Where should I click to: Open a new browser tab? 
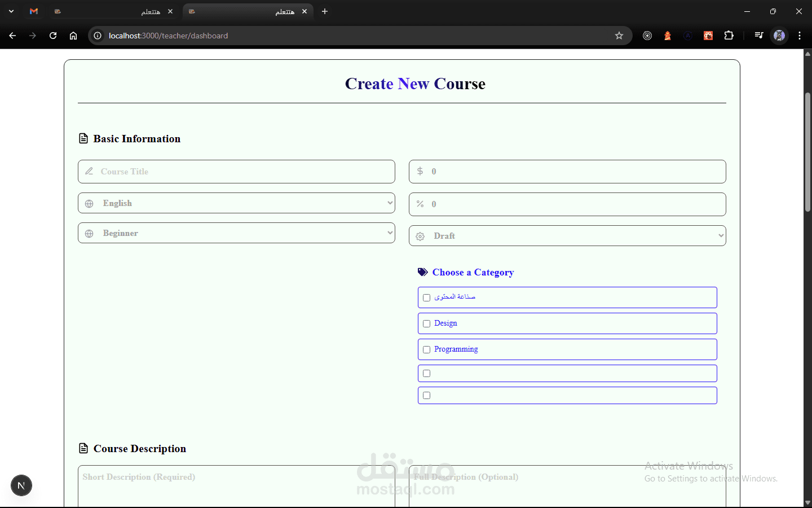[325, 11]
